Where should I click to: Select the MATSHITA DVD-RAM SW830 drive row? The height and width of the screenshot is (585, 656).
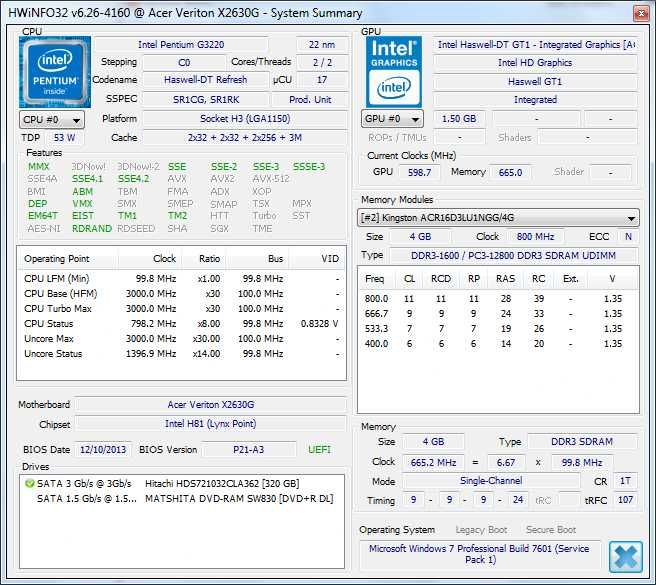pos(182,499)
